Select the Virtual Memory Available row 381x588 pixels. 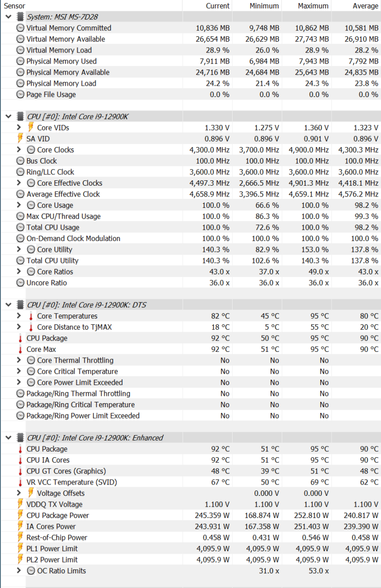coord(190,39)
